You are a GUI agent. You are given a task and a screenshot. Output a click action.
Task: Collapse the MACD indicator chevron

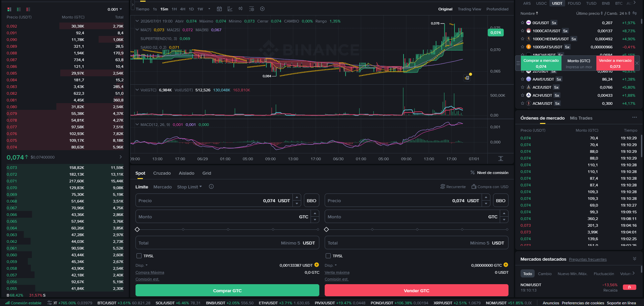(x=137, y=125)
